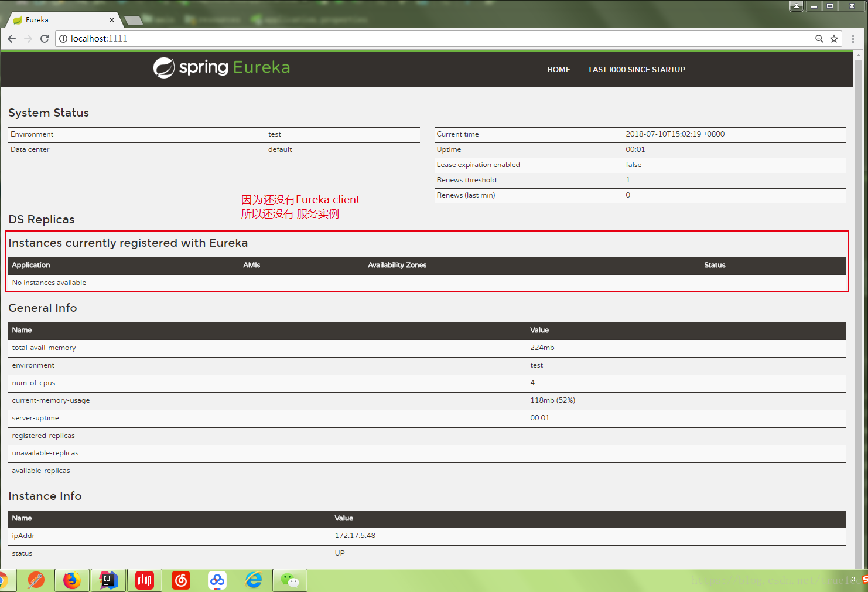Click the Application column header
Viewport: 868px width, 592px height.
(31, 265)
